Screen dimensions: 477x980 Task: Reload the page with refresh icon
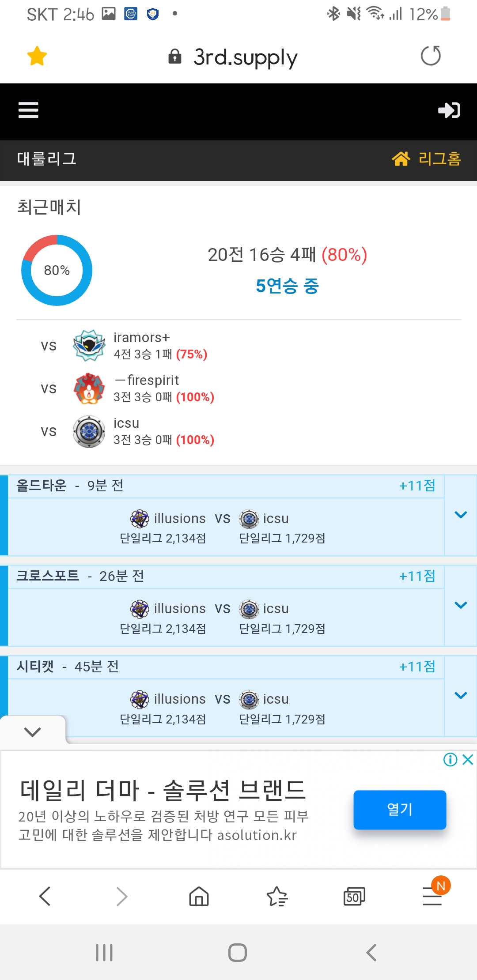[431, 56]
